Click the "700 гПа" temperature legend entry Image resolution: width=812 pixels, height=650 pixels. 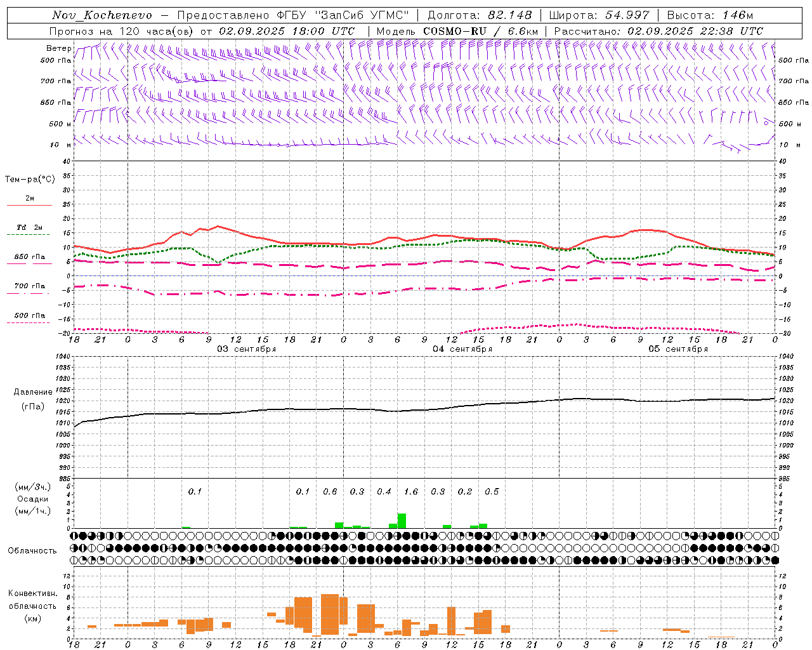(30, 286)
